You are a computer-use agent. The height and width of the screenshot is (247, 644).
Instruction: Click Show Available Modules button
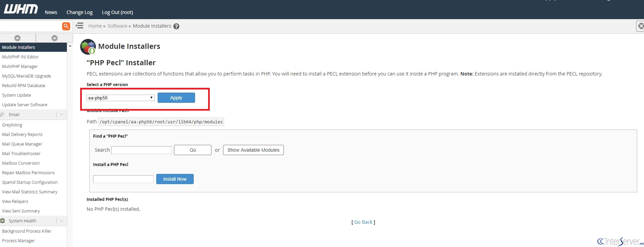pyautogui.click(x=253, y=150)
